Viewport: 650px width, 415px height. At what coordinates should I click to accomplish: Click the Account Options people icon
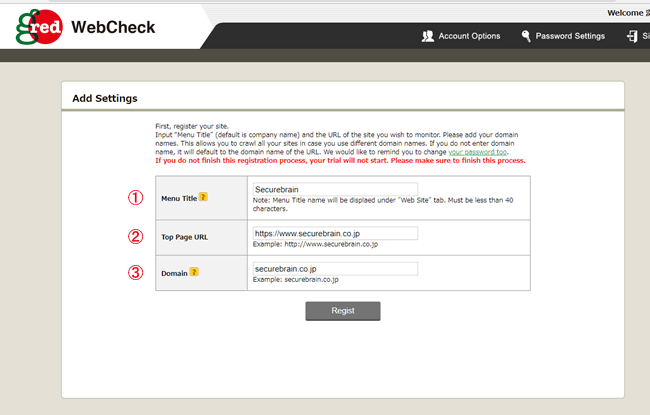pos(427,36)
